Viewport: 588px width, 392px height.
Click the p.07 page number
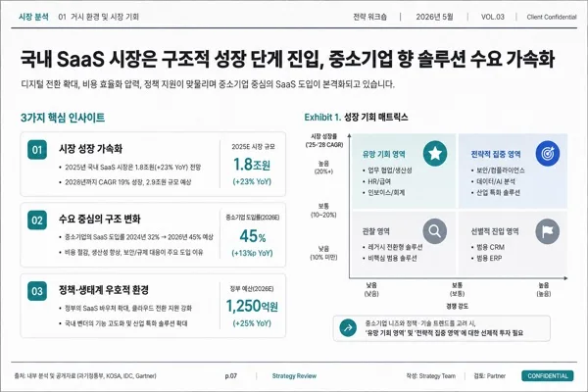(x=231, y=376)
